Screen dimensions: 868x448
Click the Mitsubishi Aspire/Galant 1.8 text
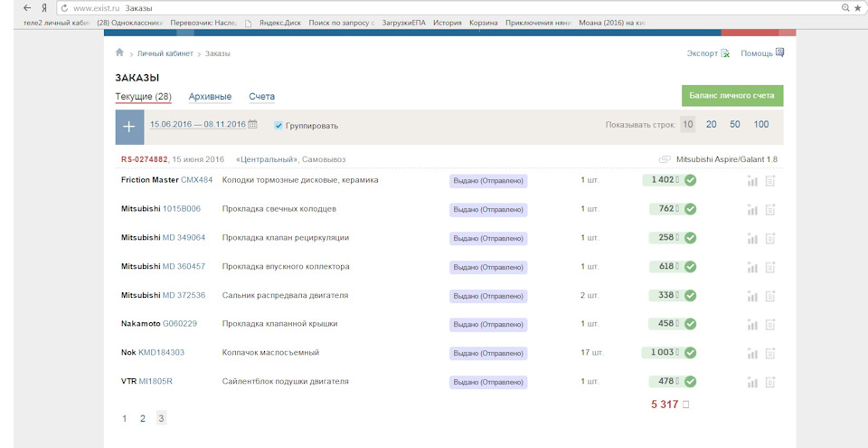(727, 159)
